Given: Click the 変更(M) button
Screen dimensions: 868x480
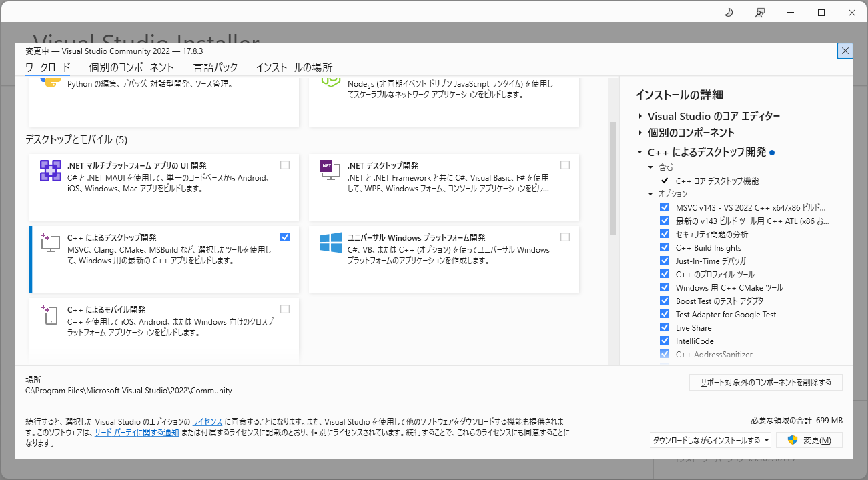Looking at the screenshot, I should (x=809, y=440).
